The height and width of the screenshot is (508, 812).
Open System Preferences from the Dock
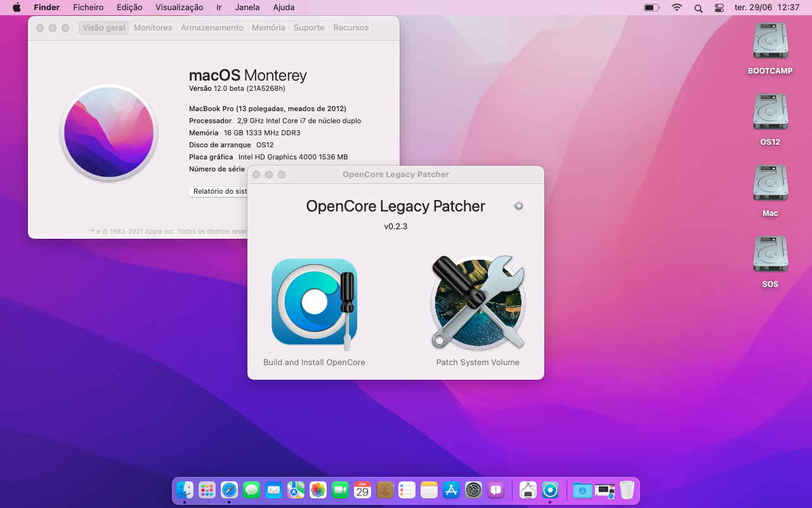(474, 490)
